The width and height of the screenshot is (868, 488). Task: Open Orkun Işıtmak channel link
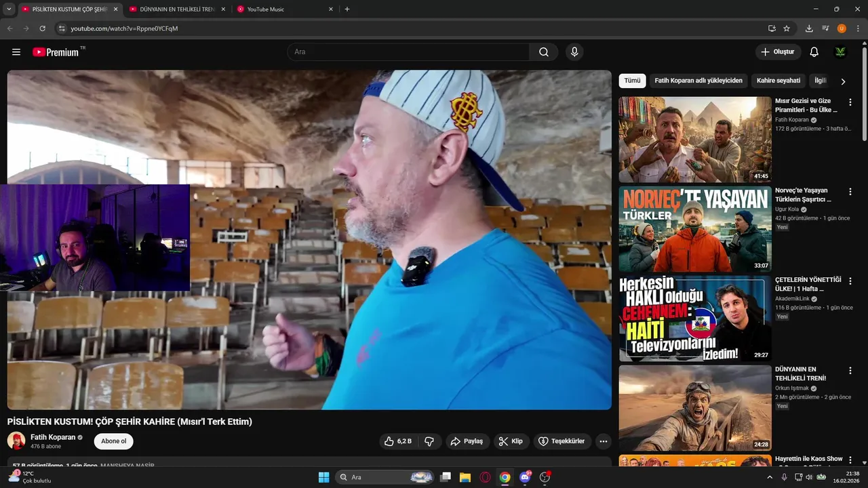(x=792, y=388)
